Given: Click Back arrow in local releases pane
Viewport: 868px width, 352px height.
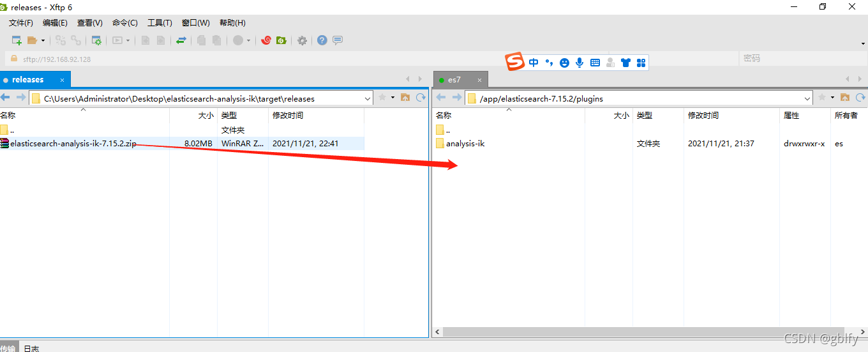Looking at the screenshot, I should [x=6, y=98].
